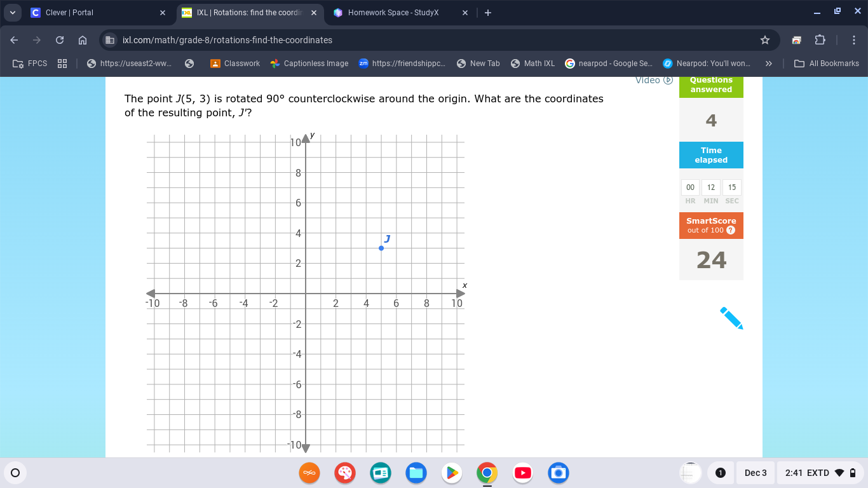Image resolution: width=868 pixels, height=488 pixels.
Task: Open the Google Play Store shelf app
Action: click(x=452, y=473)
